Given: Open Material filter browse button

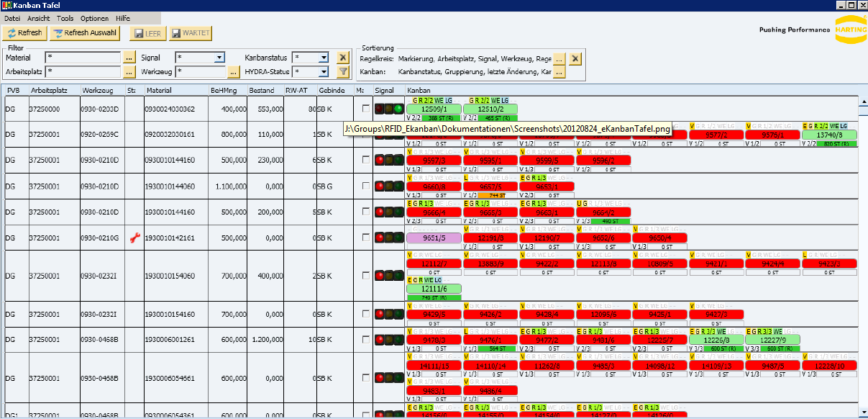Looking at the screenshot, I should pyautogui.click(x=129, y=58).
